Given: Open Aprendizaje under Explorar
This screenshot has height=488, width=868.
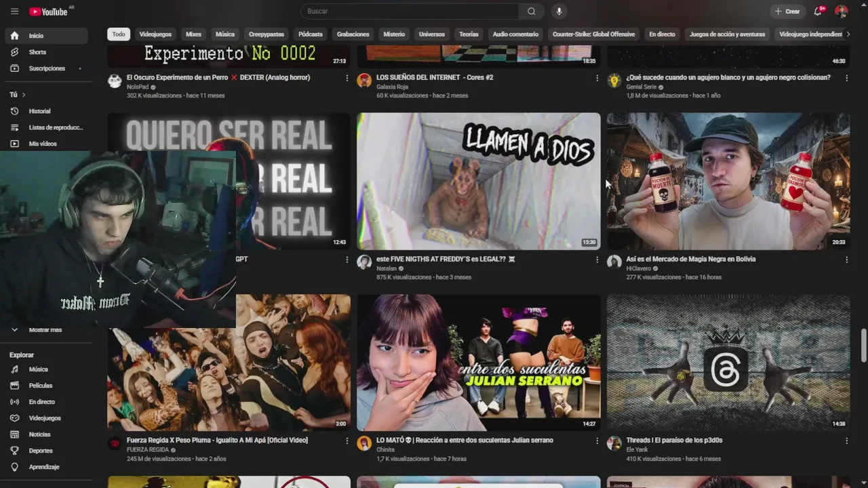Looking at the screenshot, I should (44, 467).
